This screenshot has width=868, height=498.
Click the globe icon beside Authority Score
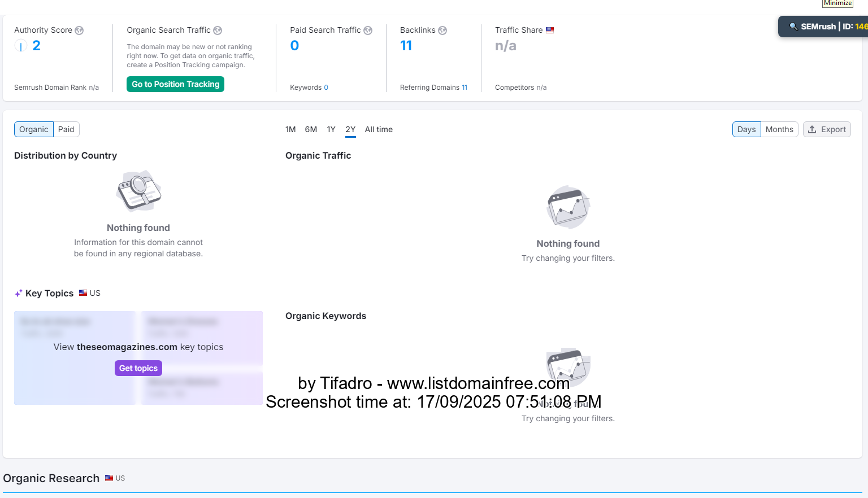(79, 30)
